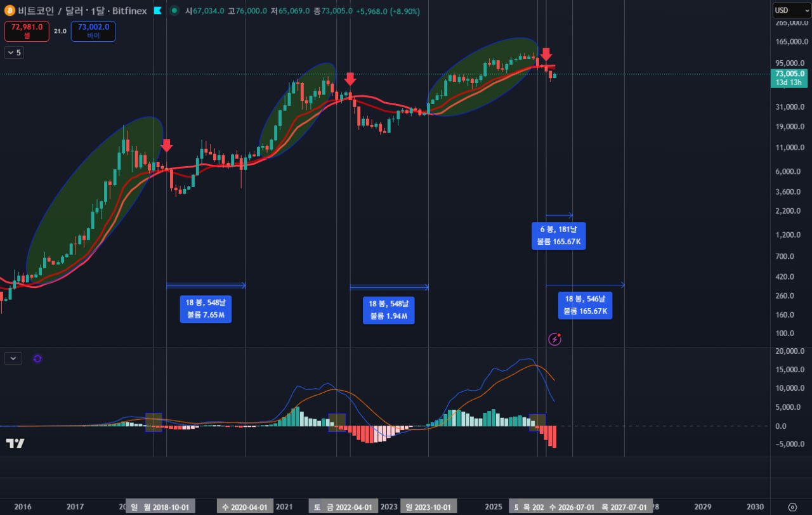Select the 2027-07-01 date marker
Image resolution: width=812 pixels, height=515 pixels.
pos(624,507)
